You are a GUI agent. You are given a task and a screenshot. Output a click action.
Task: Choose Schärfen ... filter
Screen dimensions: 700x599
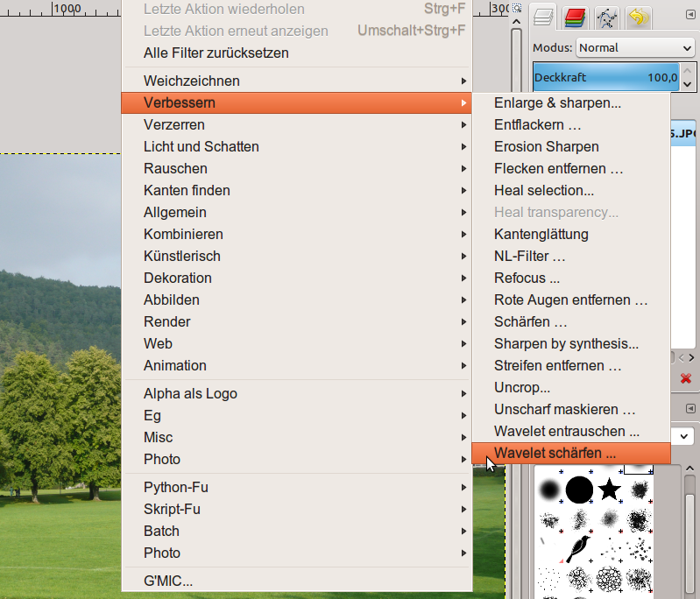(x=571, y=321)
